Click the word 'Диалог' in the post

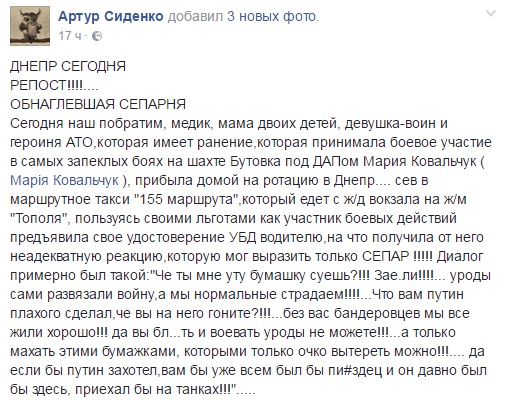click(460, 256)
